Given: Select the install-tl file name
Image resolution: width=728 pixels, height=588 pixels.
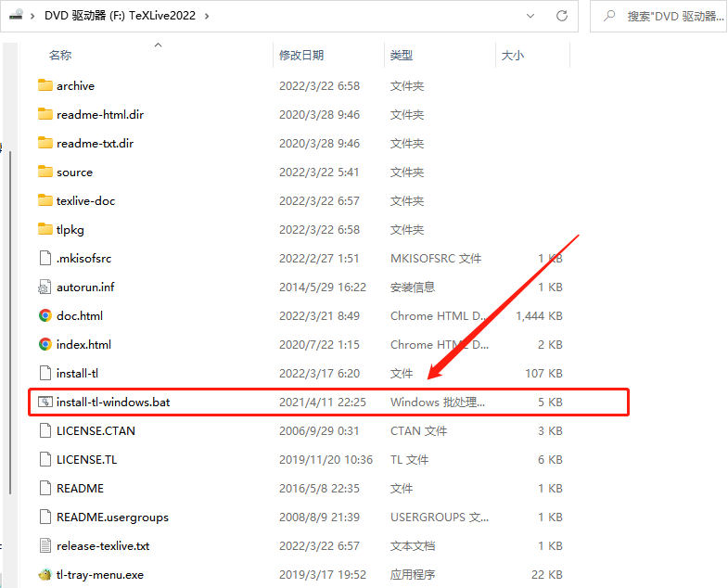Looking at the screenshot, I should click(77, 374).
